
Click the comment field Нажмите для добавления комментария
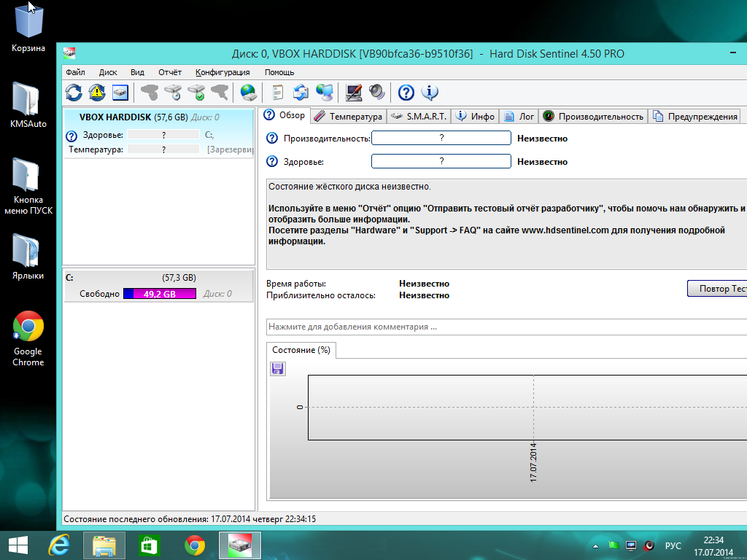[x=506, y=327]
